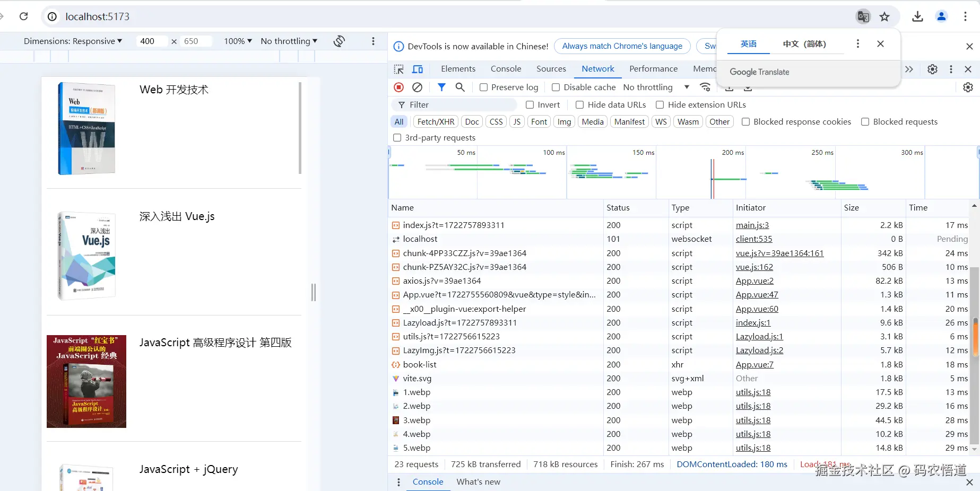Close the DevTools panel
The width and height of the screenshot is (980, 491).
[968, 69]
